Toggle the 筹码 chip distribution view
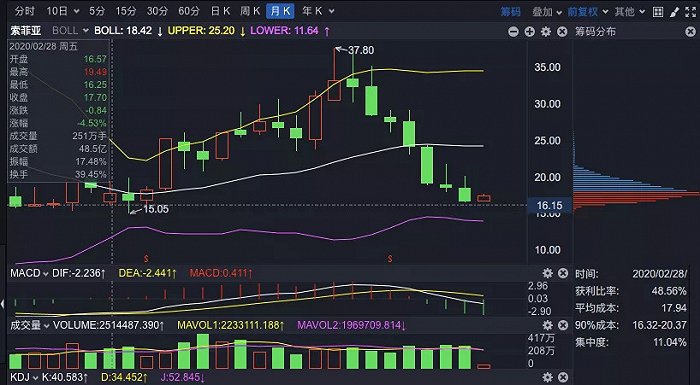 pos(510,12)
